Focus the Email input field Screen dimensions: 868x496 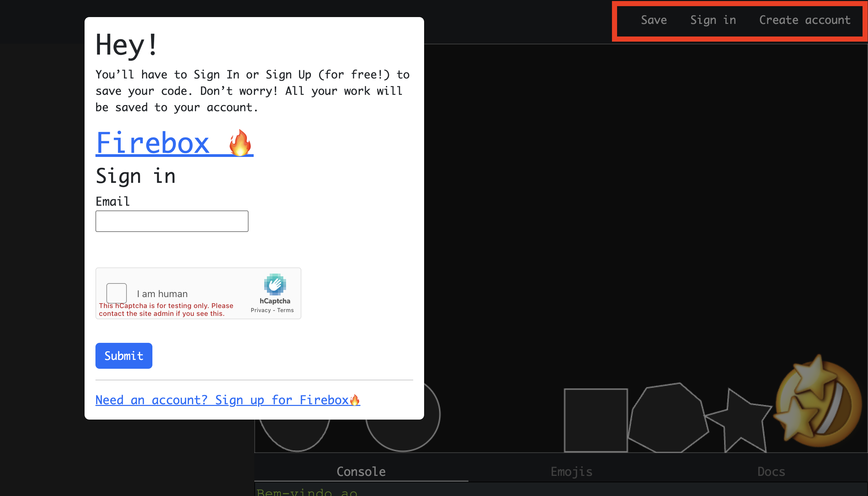coord(172,221)
